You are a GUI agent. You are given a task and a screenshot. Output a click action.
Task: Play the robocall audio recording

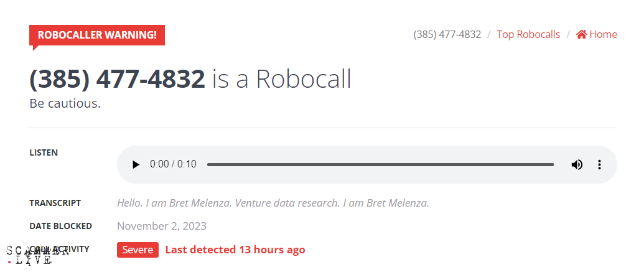(x=136, y=165)
